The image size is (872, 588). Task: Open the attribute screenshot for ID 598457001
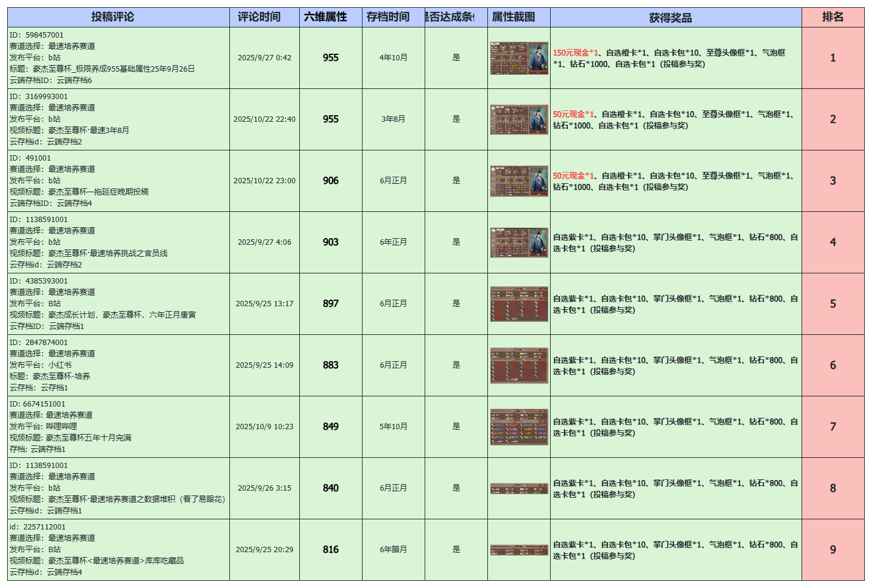(x=519, y=58)
